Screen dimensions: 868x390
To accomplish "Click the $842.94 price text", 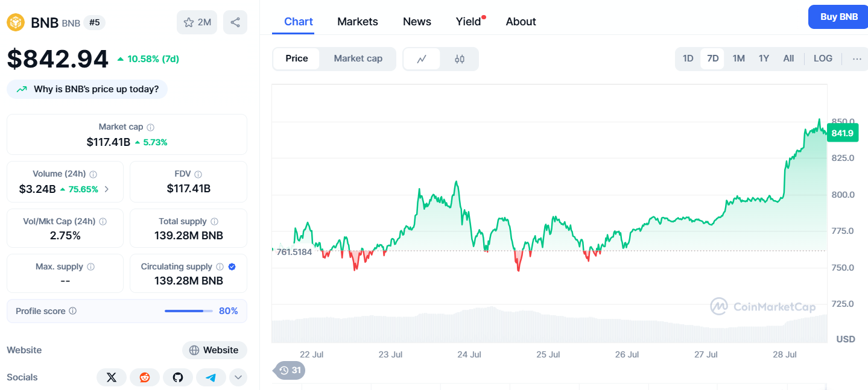I will [x=58, y=59].
